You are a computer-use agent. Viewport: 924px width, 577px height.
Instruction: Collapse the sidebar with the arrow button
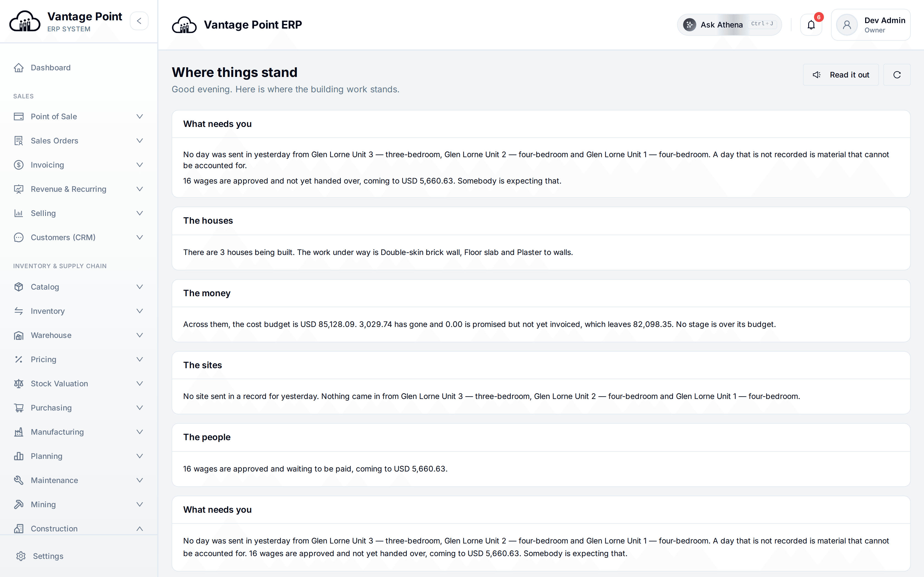coord(139,21)
